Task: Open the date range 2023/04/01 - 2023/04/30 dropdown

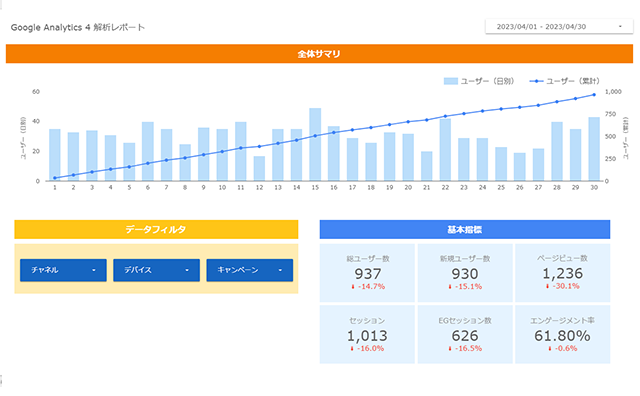Action: pos(559,27)
